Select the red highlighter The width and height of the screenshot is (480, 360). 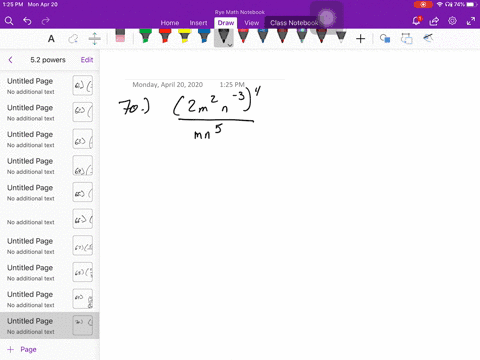165,36
